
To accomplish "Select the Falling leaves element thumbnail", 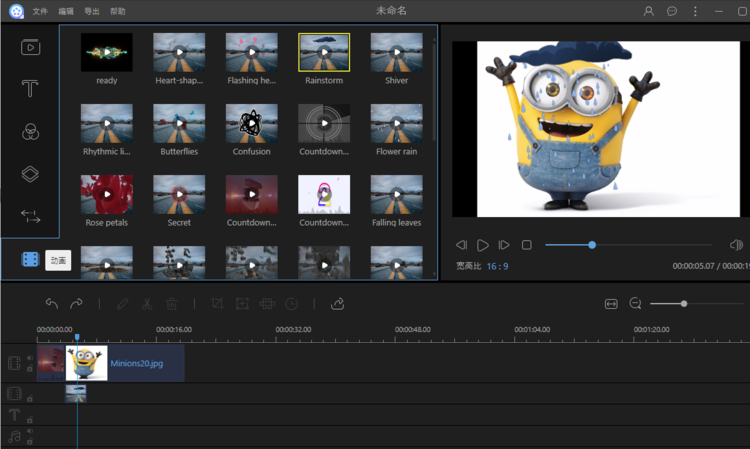I will point(397,195).
